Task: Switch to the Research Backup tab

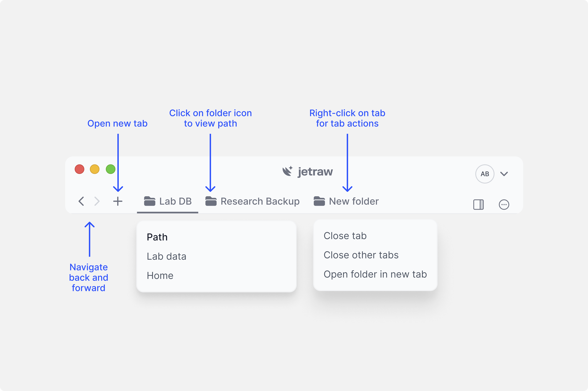Action: click(x=260, y=201)
